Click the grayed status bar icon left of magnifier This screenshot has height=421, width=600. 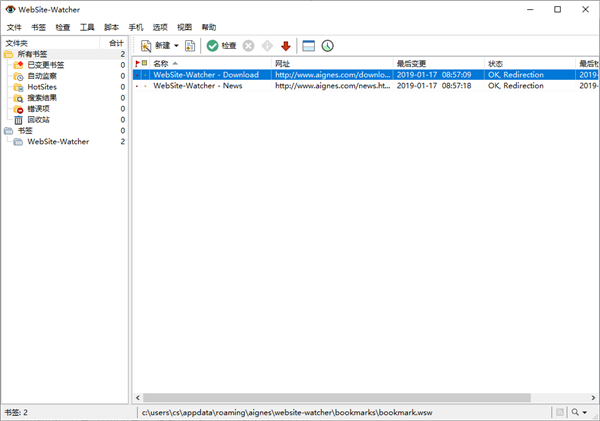[560, 412]
